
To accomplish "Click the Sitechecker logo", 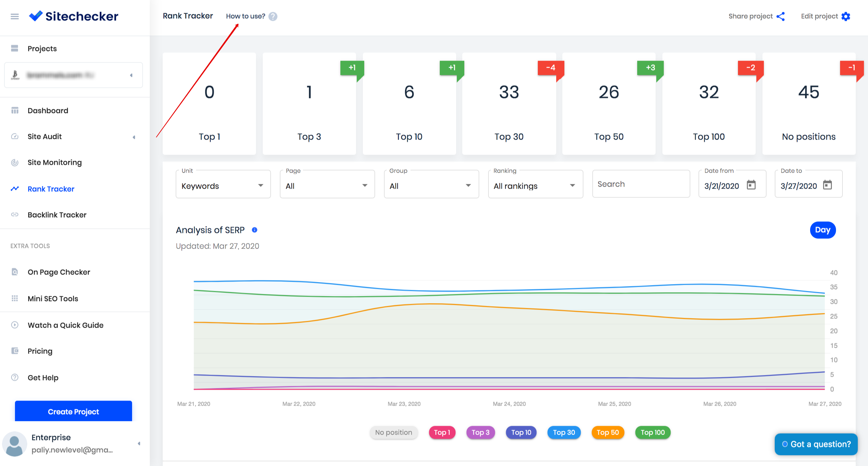I will [74, 16].
